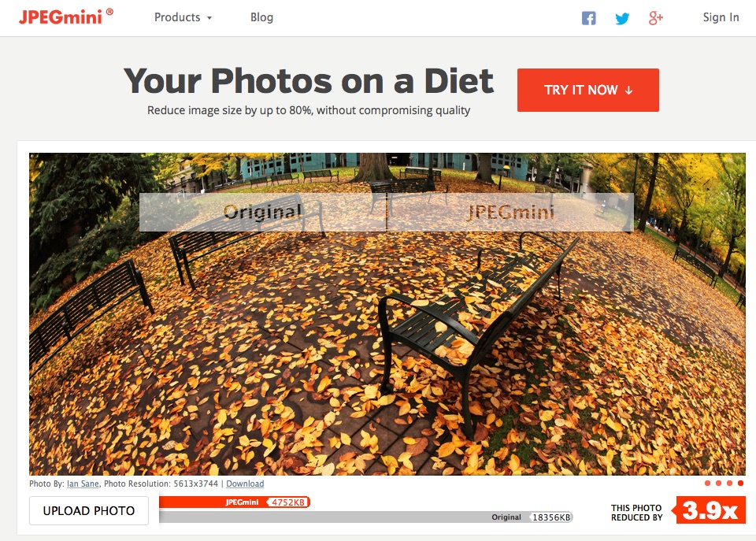Image resolution: width=756 pixels, height=541 pixels.
Task: Click the JPEGmini 4752KB size tag
Action: [288, 502]
